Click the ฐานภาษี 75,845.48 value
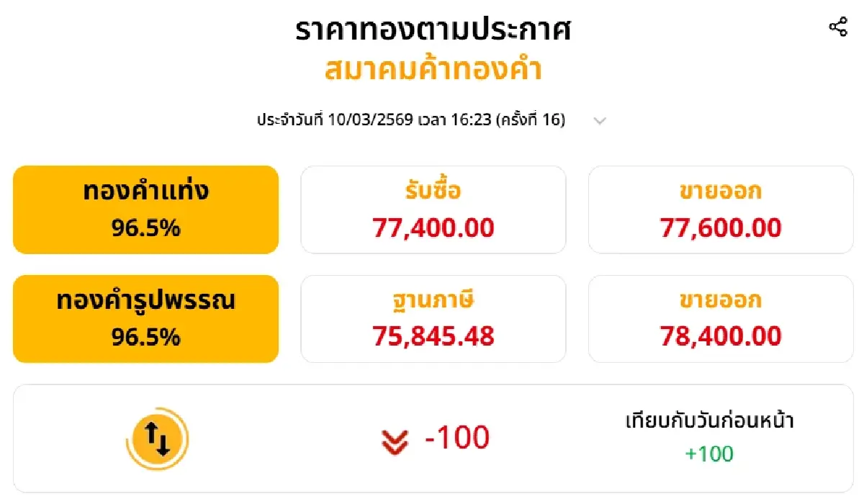 pos(433,336)
